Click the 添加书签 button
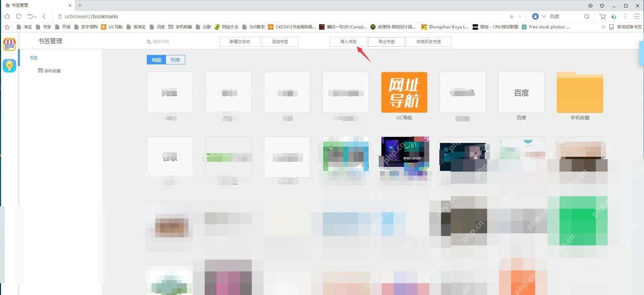 coord(280,42)
